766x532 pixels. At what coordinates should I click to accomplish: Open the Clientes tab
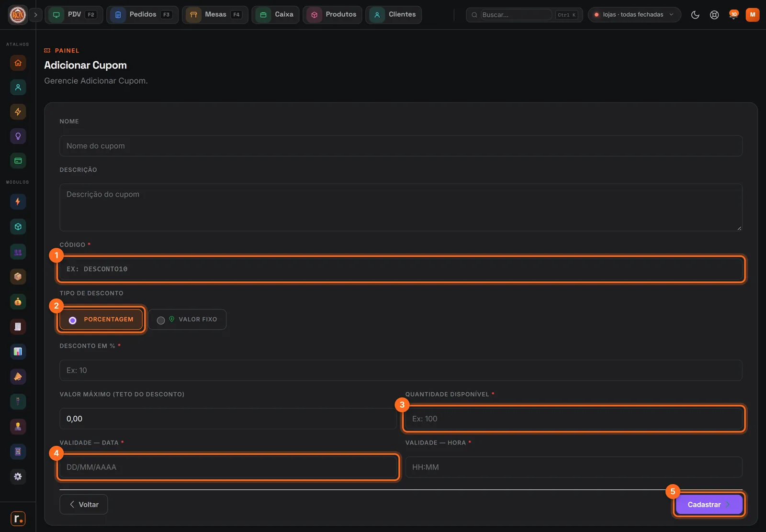[394, 15]
